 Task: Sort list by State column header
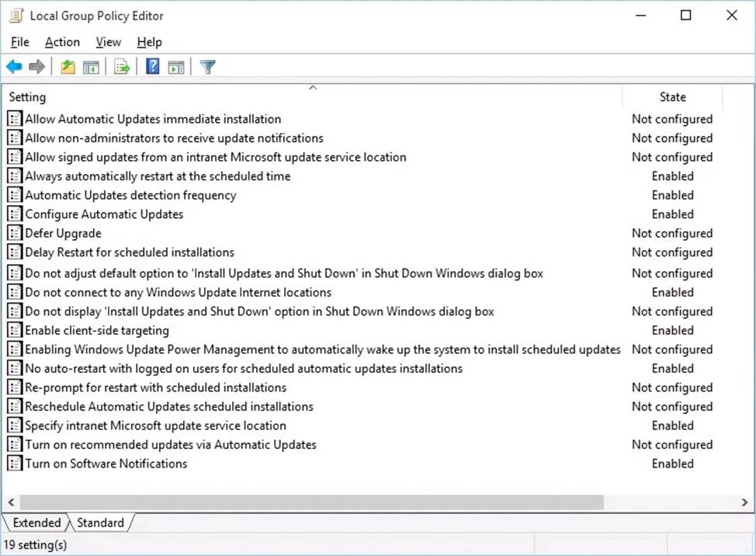pyautogui.click(x=672, y=97)
